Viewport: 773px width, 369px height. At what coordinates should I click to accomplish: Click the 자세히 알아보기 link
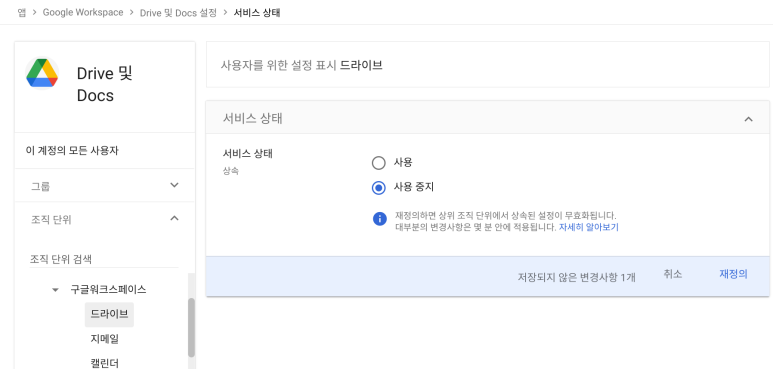(589, 227)
